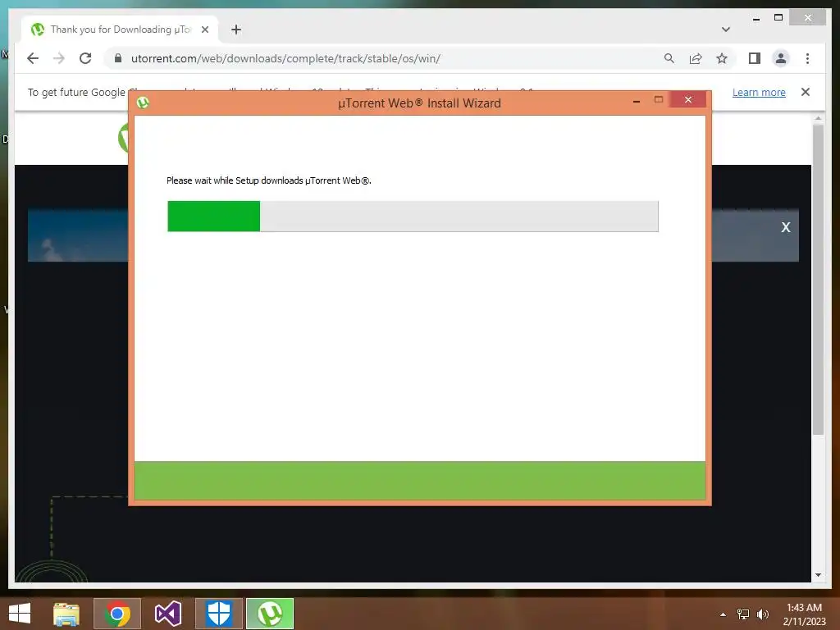Viewport: 840px width, 630px height.
Task: Open a new Chrome tab
Action: tap(236, 30)
